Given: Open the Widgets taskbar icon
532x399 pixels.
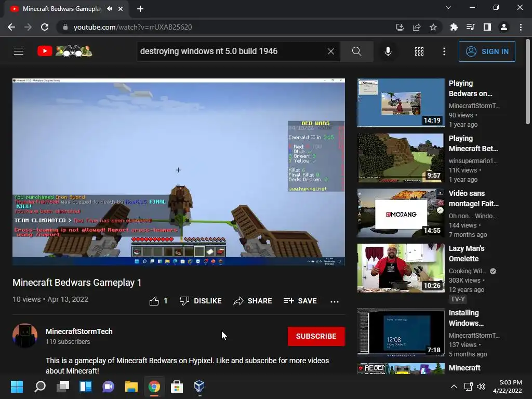Looking at the screenshot, I should [86, 387].
